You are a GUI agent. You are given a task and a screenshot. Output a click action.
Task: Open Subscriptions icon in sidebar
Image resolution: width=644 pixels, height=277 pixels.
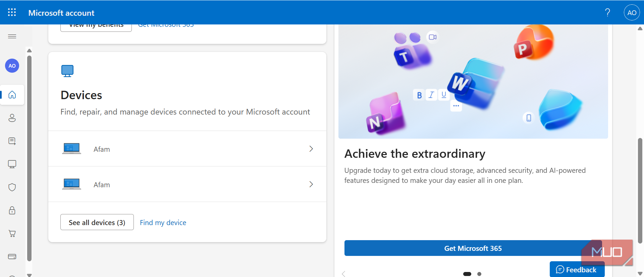(12, 141)
